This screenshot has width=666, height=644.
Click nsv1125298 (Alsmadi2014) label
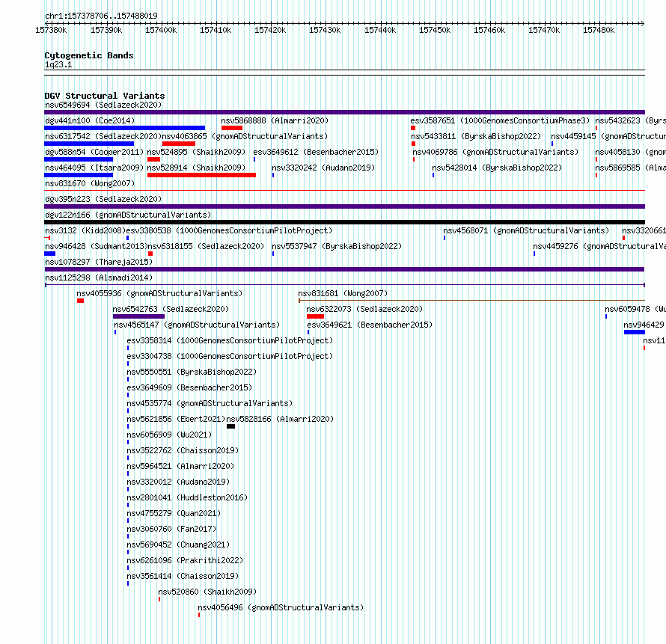tap(99, 277)
